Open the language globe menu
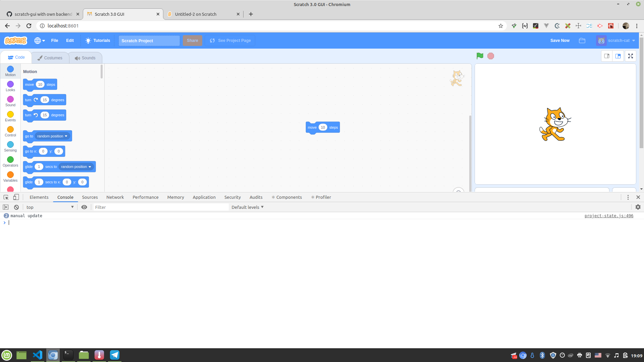The width and height of the screenshot is (644, 362). point(39,40)
